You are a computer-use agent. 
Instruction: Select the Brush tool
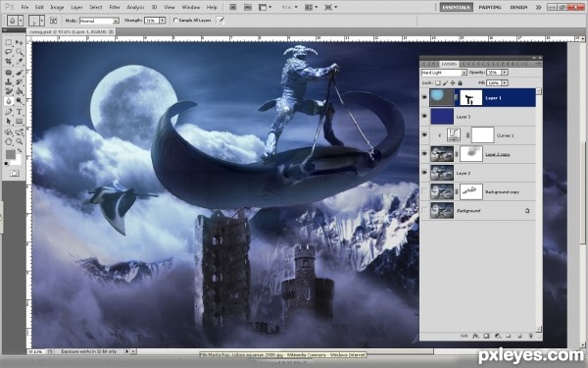pyautogui.click(x=20, y=72)
